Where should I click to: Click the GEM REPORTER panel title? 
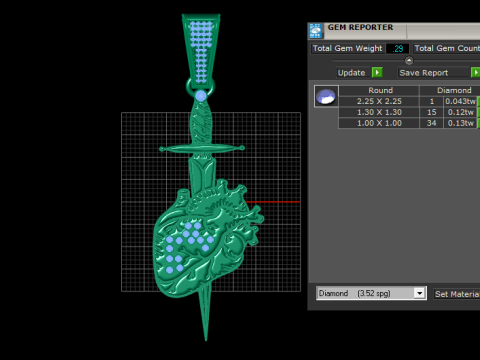pyautogui.click(x=360, y=27)
